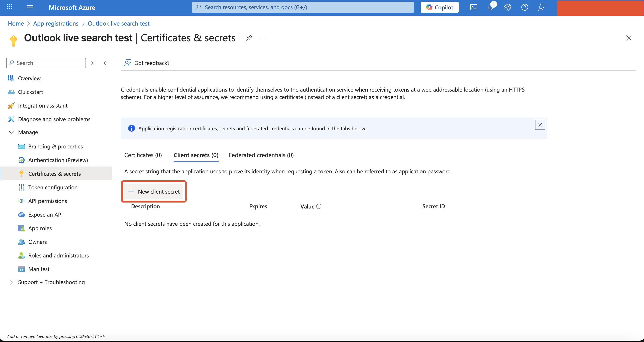Click the top bar feedback icon
The width and height of the screenshot is (644, 342).
(541, 7)
